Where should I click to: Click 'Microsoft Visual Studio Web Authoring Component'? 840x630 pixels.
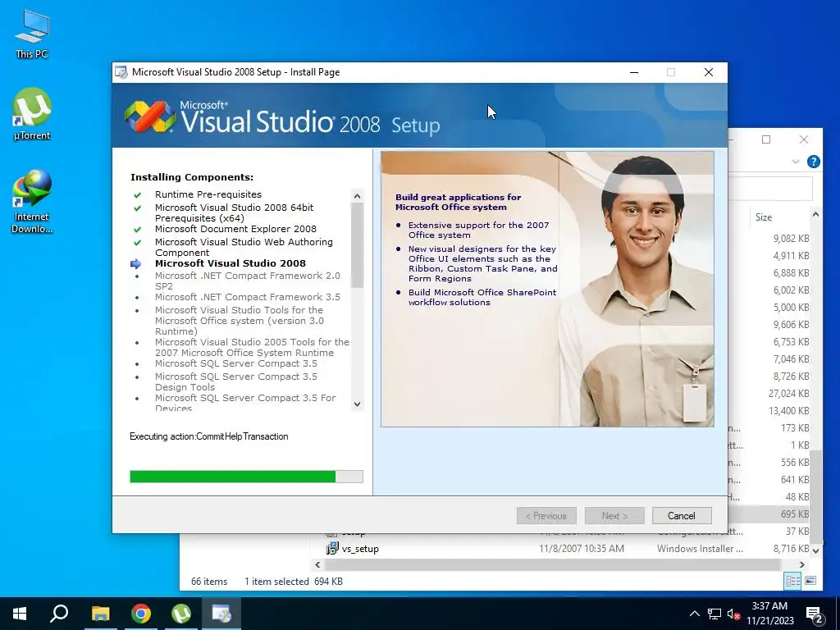point(244,247)
